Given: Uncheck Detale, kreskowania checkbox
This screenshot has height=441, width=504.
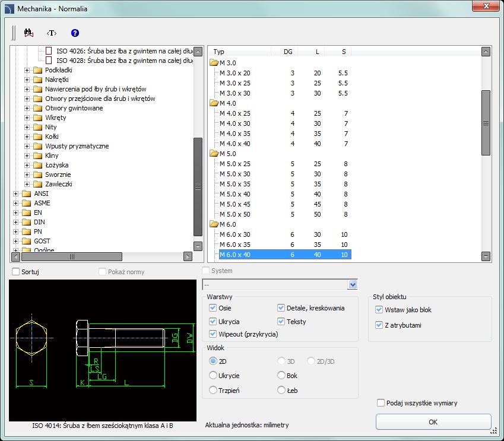Looking at the screenshot, I should [281, 307].
